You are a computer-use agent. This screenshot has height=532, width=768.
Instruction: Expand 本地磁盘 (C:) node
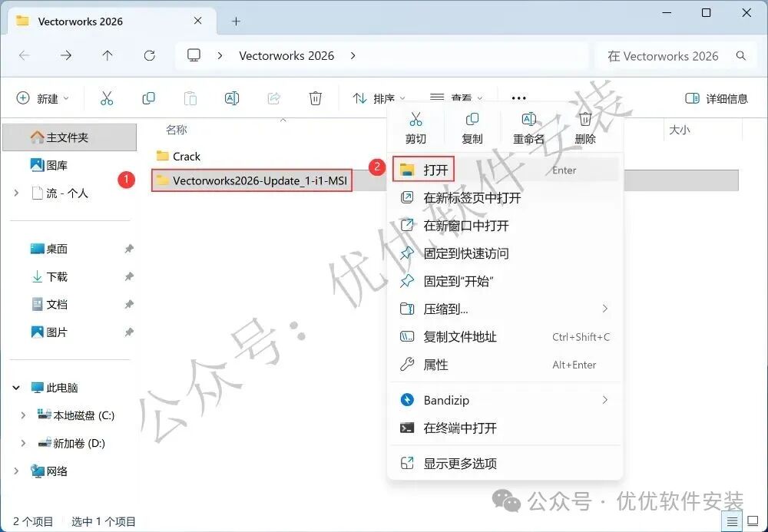tap(23, 415)
